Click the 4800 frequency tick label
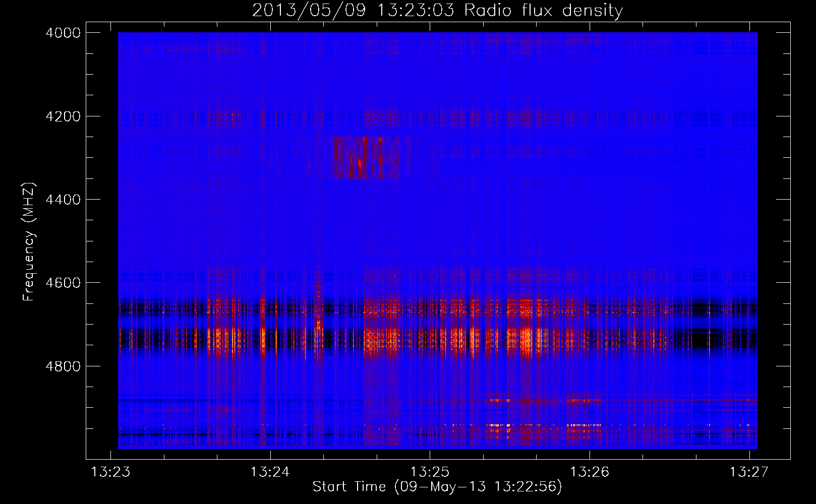Screen dimensions: 816x504 63,366
